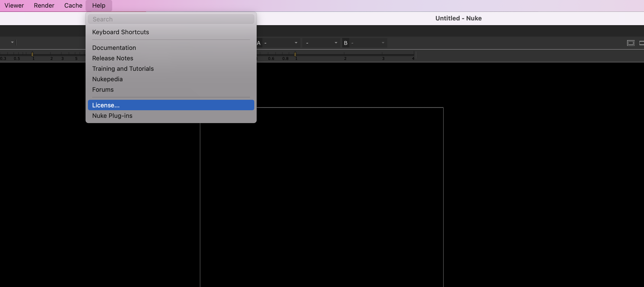
Task: Open the A input dropdown
Action: coord(280,43)
